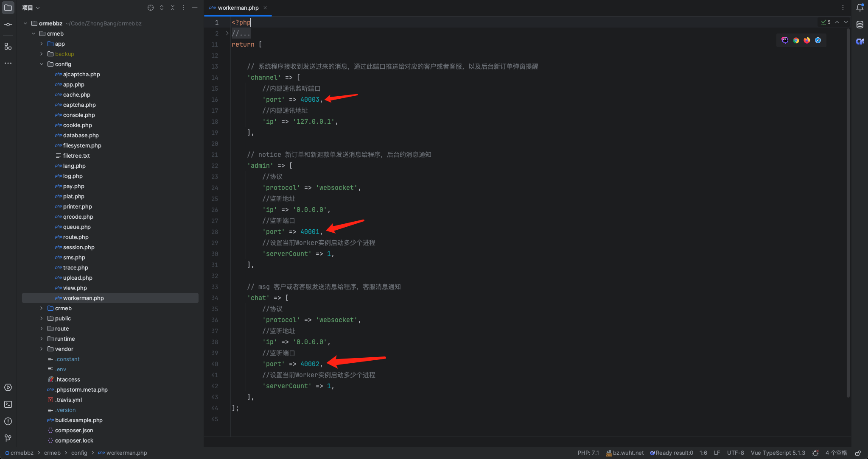Open the Problems tool window icon
This screenshot has width=868, height=459.
point(8,421)
